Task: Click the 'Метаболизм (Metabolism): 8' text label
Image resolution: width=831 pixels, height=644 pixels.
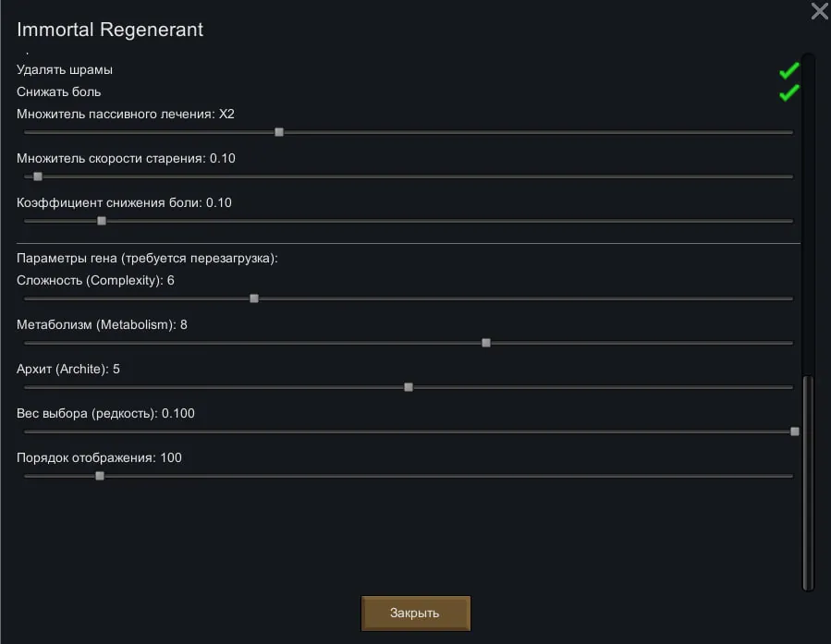Action: point(102,325)
